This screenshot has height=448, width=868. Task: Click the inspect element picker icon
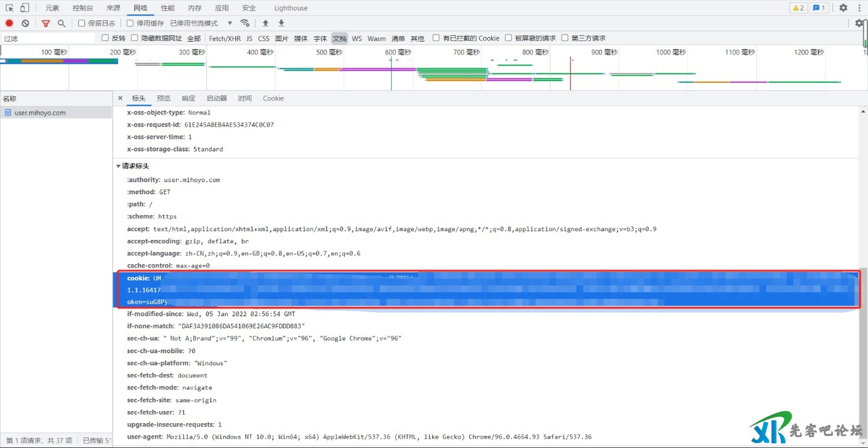click(x=9, y=8)
